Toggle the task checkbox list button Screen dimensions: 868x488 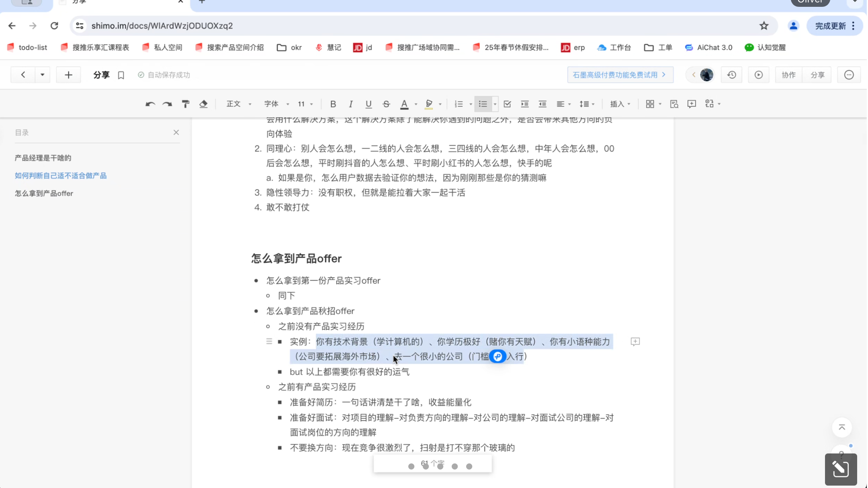[x=507, y=104]
